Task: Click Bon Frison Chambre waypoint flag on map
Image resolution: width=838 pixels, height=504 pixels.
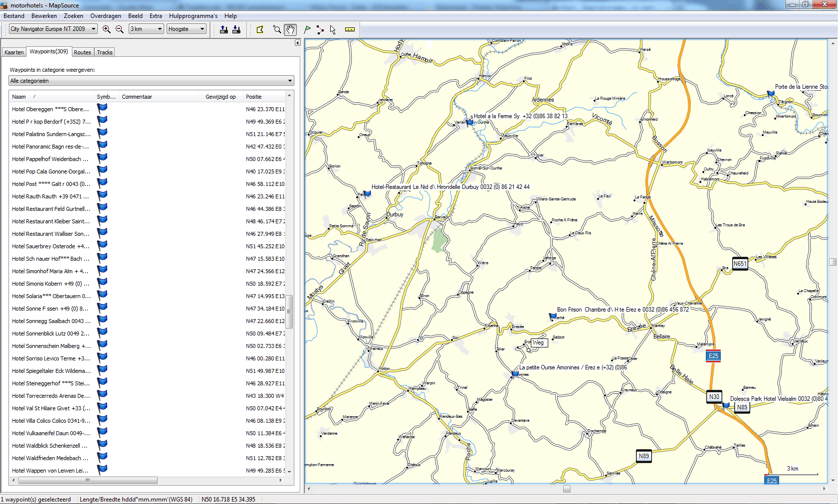Action: (x=553, y=316)
